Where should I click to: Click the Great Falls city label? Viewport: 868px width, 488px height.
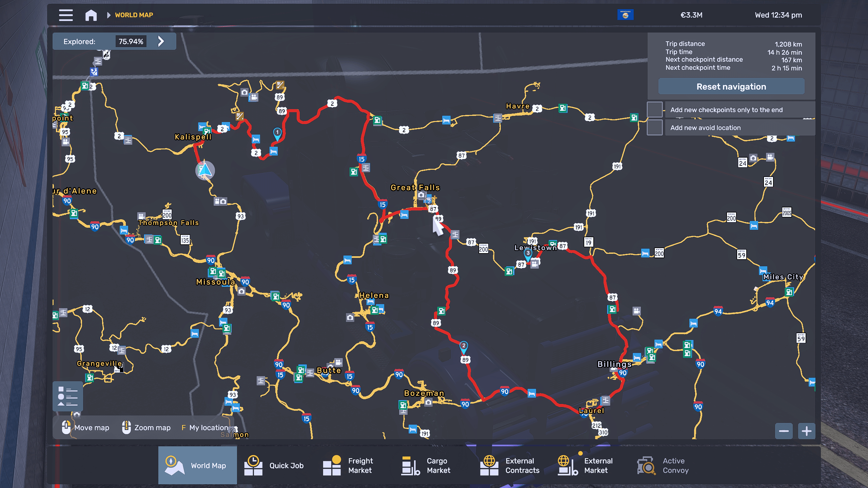[x=415, y=187]
